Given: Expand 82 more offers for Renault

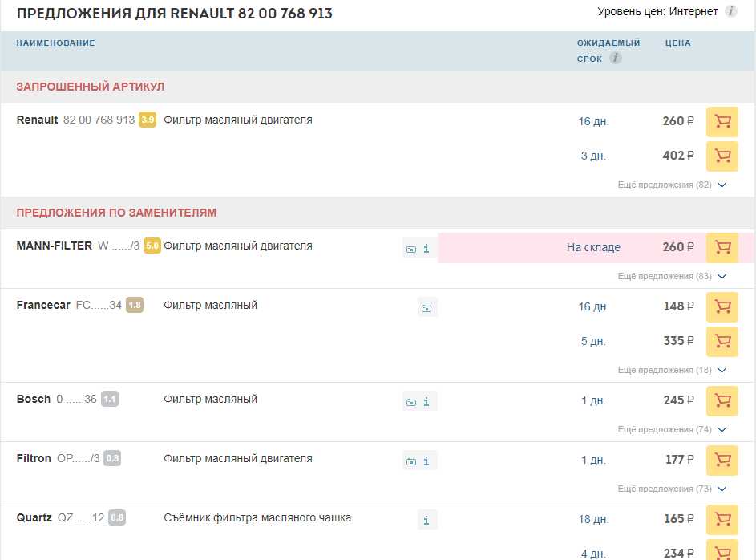Looking at the screenshot, I should pyautogui.click(x=672, y=185).
